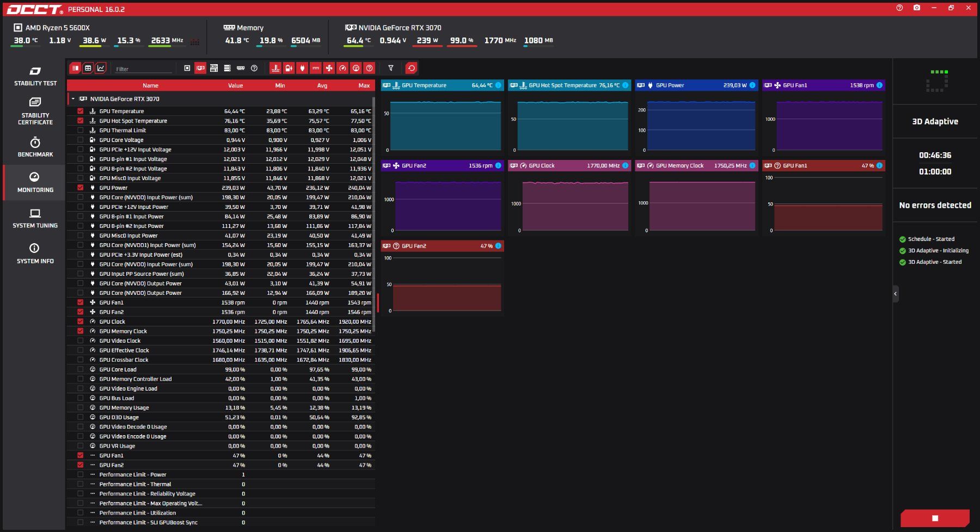Select GPU PCIe +12V Input Voltage row
This screenshot has height=532, width=980.
pos(220,150)
